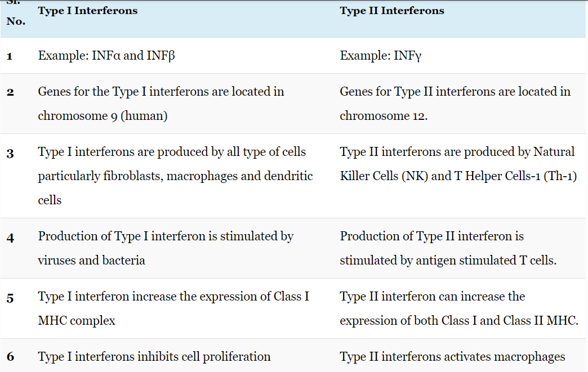Image resolution: width=588 pixels, height=372 pixels.
Task: Click row number 5
Action: [x=11, y=298]
